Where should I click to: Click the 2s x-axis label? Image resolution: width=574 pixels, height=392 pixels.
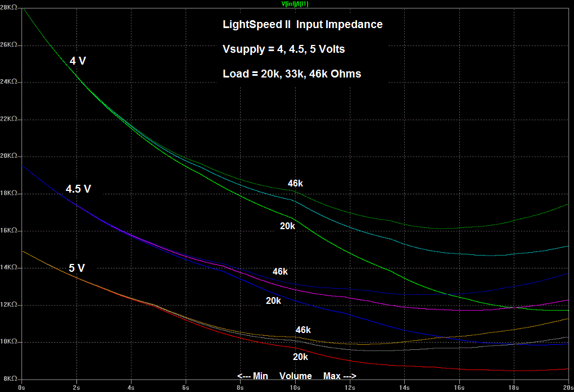[76, 388]
